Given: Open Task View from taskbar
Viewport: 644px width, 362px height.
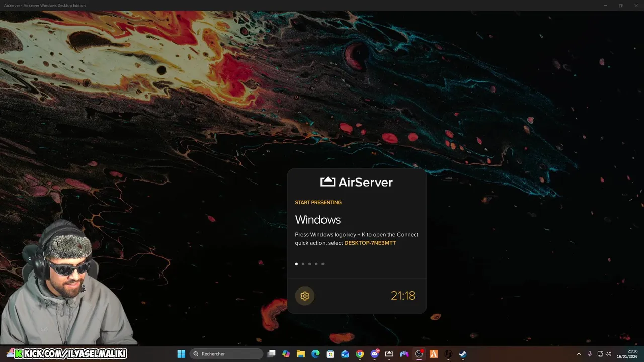Looking at the screenshot, I should pos(272,354).
